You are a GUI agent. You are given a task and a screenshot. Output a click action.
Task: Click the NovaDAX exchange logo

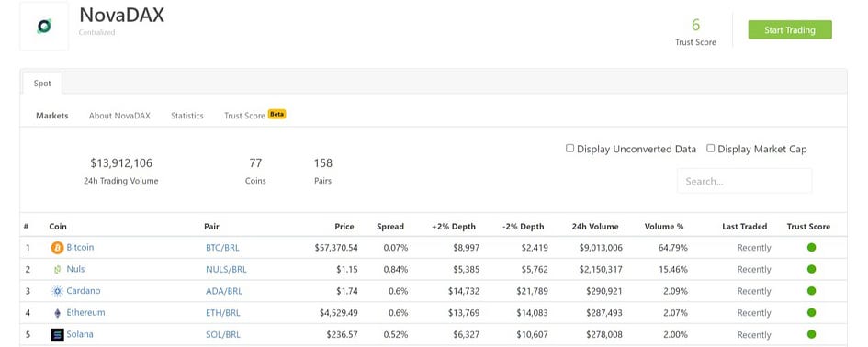(44, 26)
